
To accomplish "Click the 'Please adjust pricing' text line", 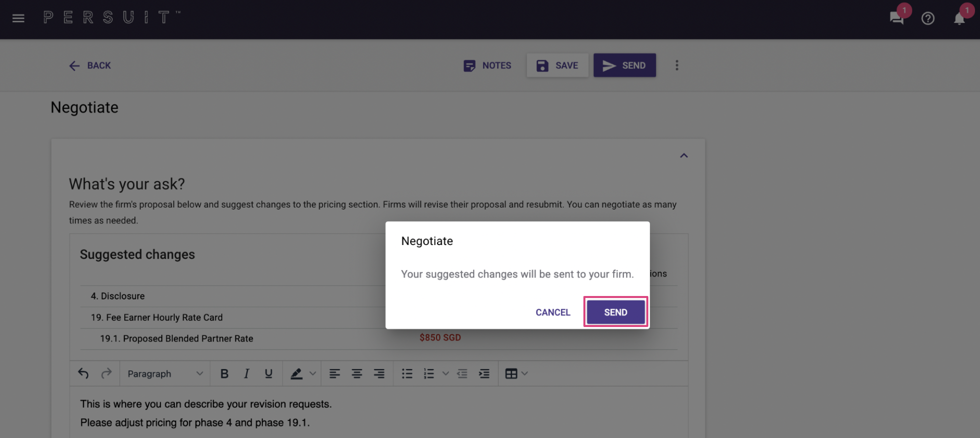I will pos(195,422).
